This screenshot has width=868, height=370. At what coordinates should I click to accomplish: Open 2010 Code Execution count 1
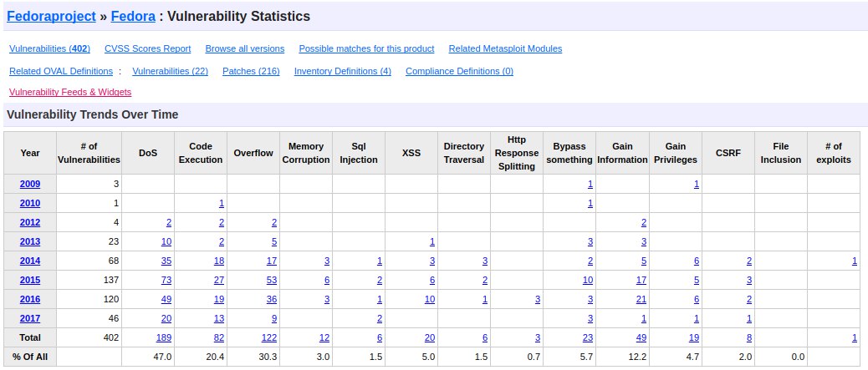point(222,203)
